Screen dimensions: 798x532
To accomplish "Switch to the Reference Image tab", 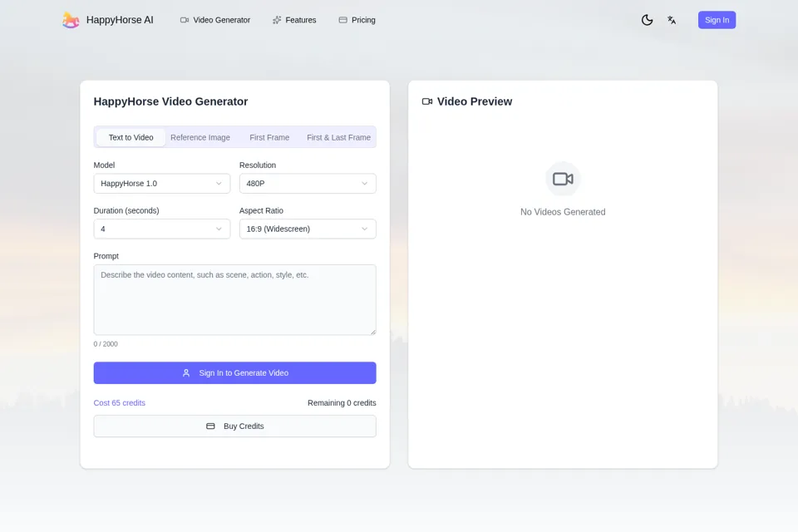I will (200, 137).
